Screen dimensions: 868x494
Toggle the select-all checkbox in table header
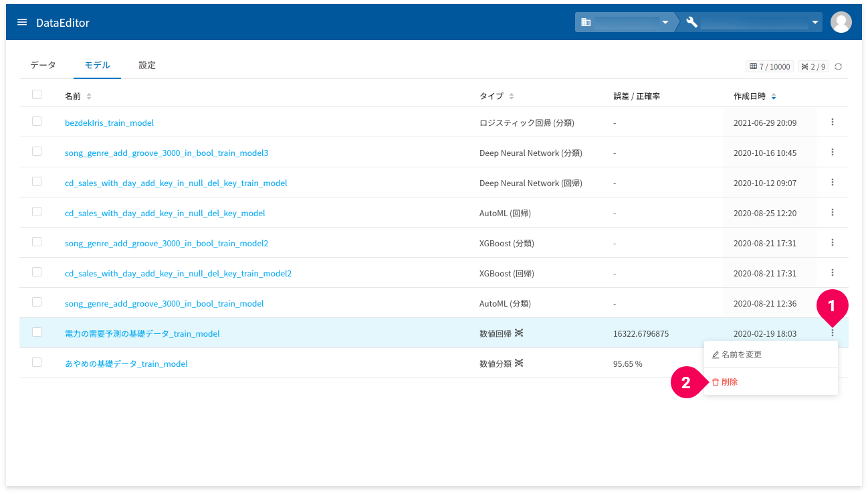point(37,94)
